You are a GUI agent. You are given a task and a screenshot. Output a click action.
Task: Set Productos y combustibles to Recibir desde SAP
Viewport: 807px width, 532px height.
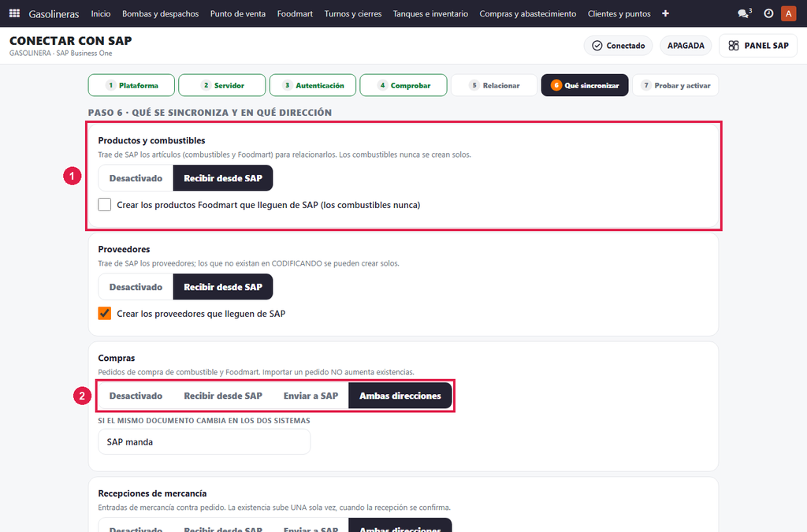click(x=223, y=178)
